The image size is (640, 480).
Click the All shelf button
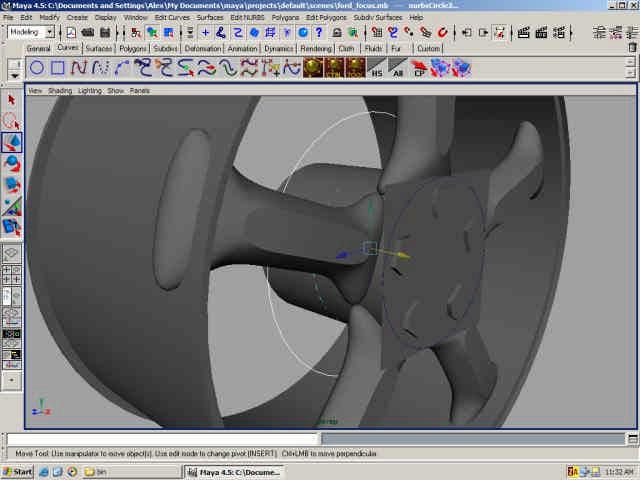click(x=398, y=68)
